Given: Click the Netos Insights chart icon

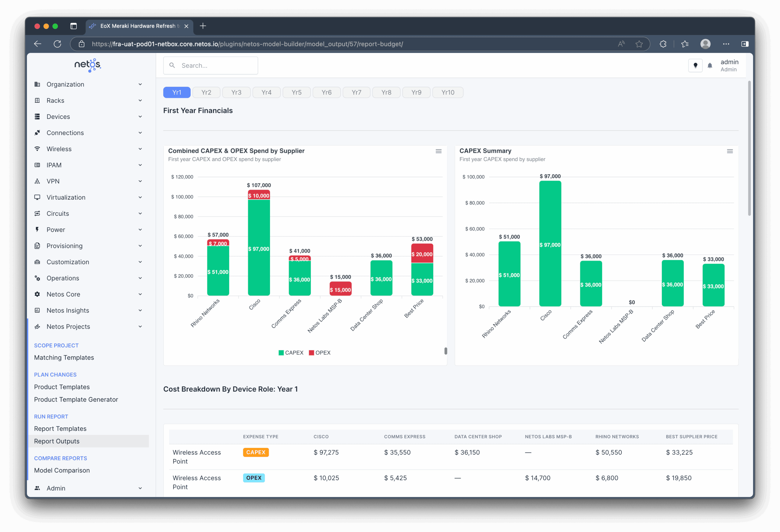Looking at the screenshot, I should [x=37, y=310].
